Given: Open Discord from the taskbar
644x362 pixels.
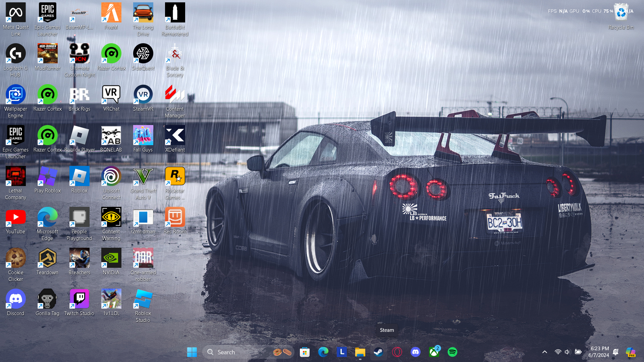Looking at the screenshot, I should [x=416, y=352].
